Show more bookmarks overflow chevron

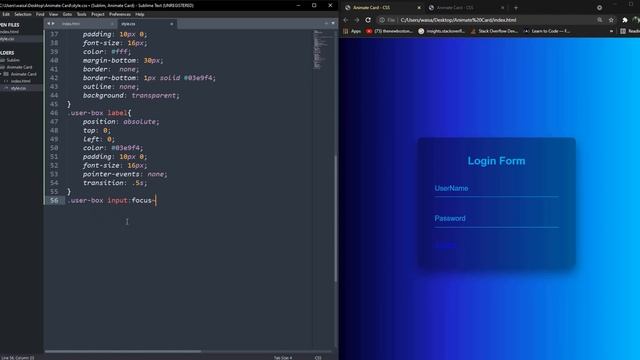[x=611, y=31]
